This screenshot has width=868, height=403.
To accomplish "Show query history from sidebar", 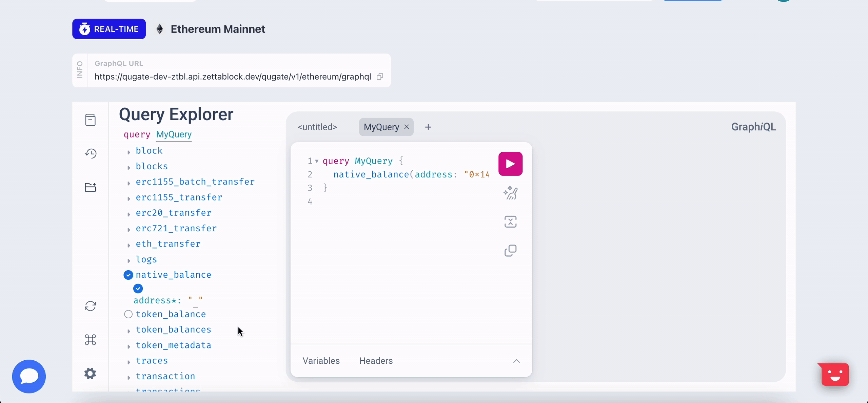I will click(x=90, y=153).
